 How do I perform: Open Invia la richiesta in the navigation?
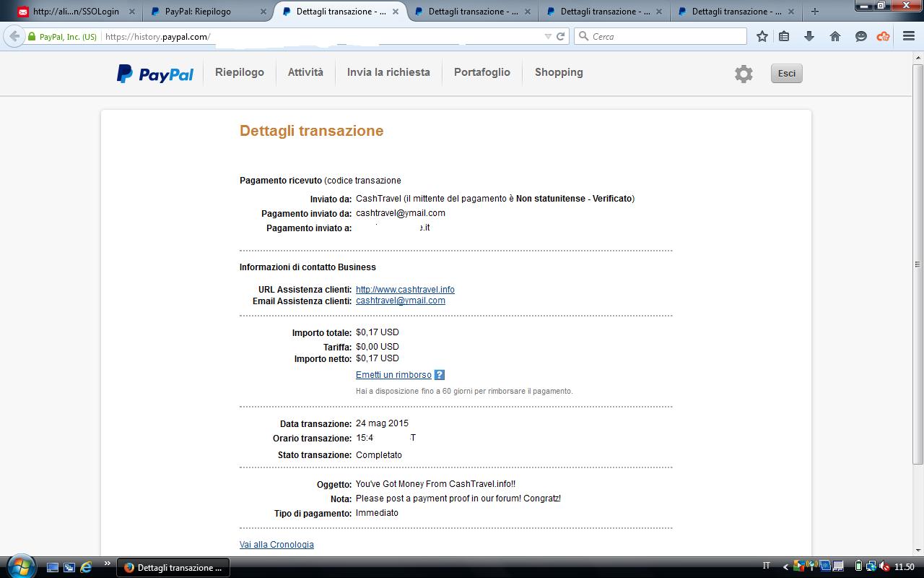tap(388, 72)
